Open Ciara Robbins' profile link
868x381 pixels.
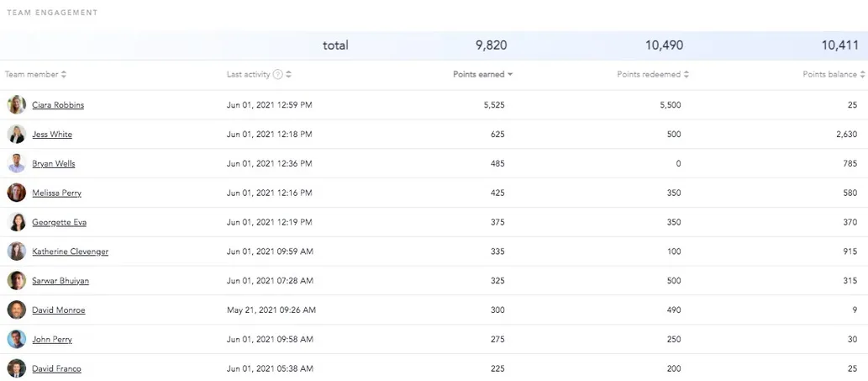click(58, 105)
